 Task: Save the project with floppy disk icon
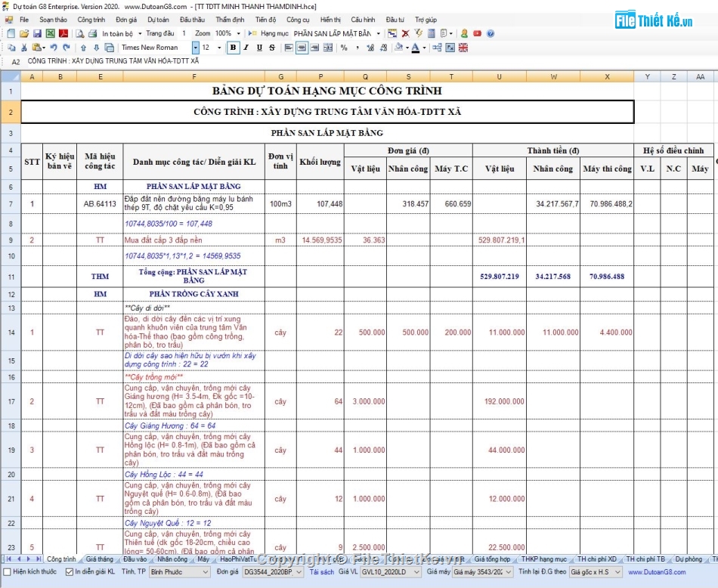coord(38,33)
